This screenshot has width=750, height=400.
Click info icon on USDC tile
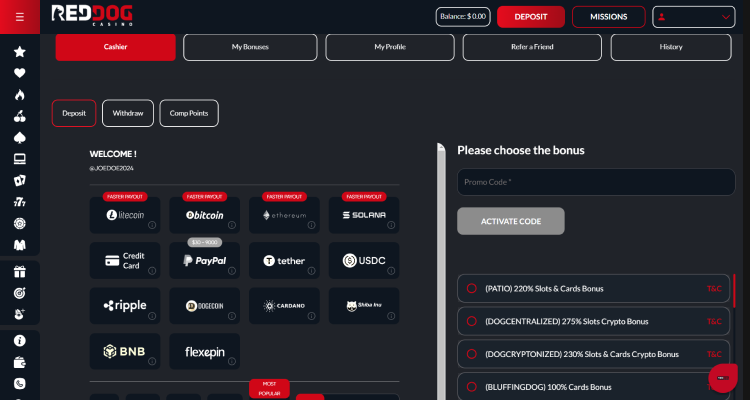pos(391,271)
